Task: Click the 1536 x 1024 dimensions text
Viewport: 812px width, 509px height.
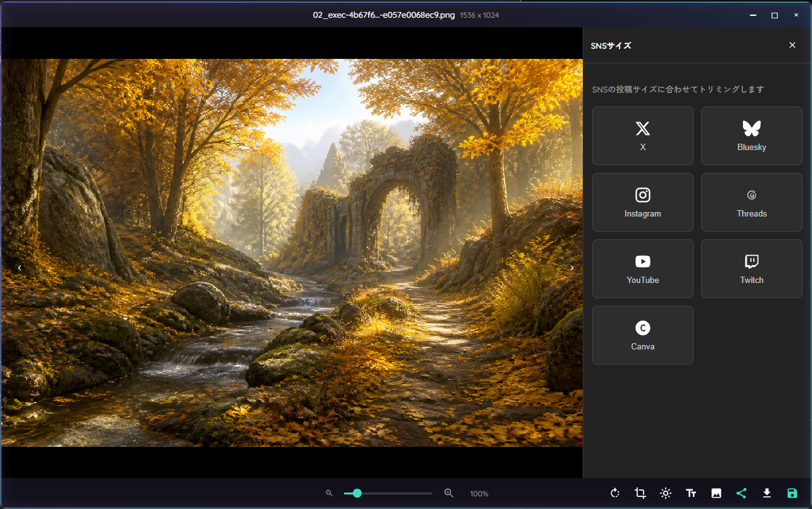Action: point(479,15)
